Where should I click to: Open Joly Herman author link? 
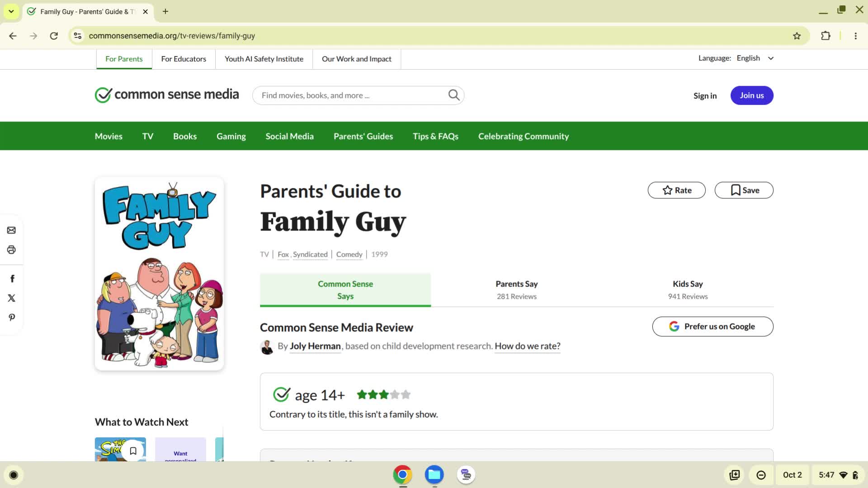[315, 346]
